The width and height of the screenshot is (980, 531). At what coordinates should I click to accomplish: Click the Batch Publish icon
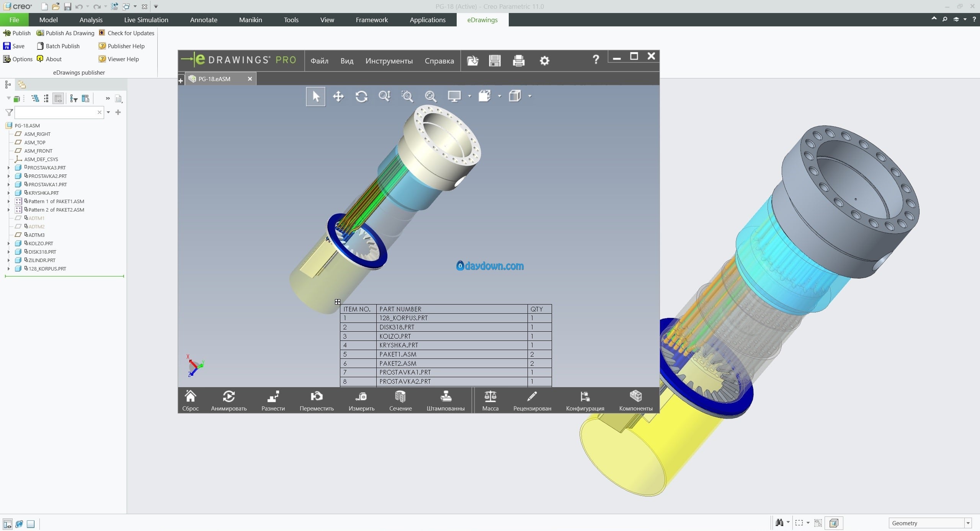coord(40,46)
